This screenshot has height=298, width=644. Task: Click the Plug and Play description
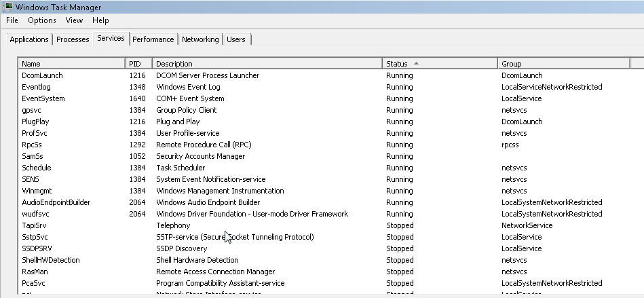pyautogui.click(x=178, y=122)
